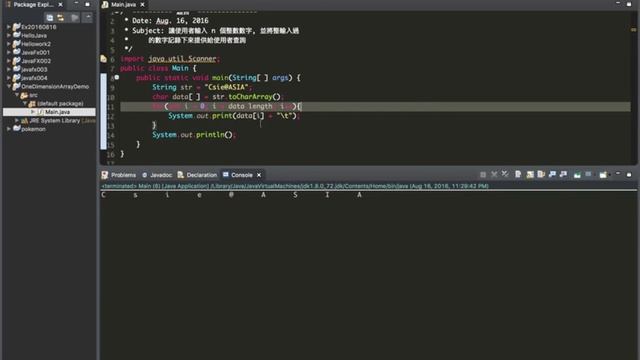Toggle Word Wrap in the Console

[541, 175]
